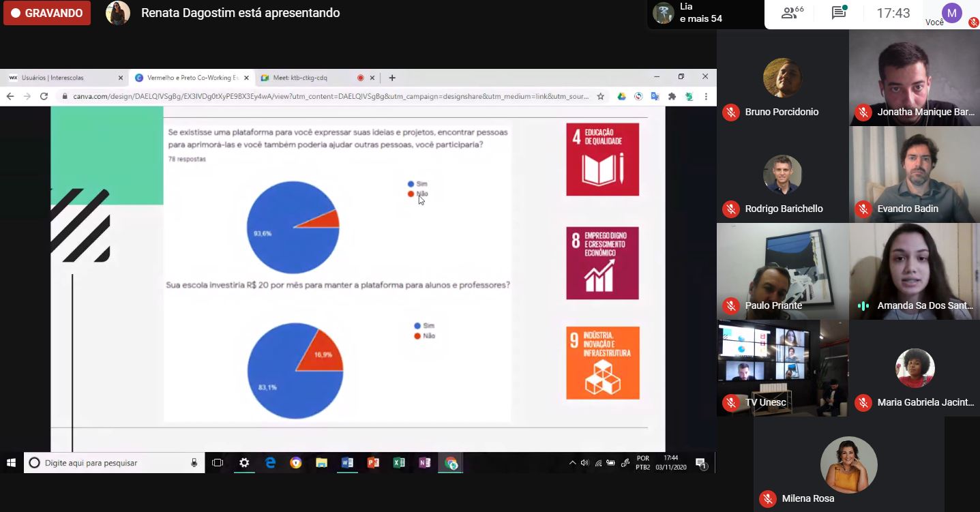
Task: Click the blue Sim legend dot, top chart
Action: [x=411, y=184]
